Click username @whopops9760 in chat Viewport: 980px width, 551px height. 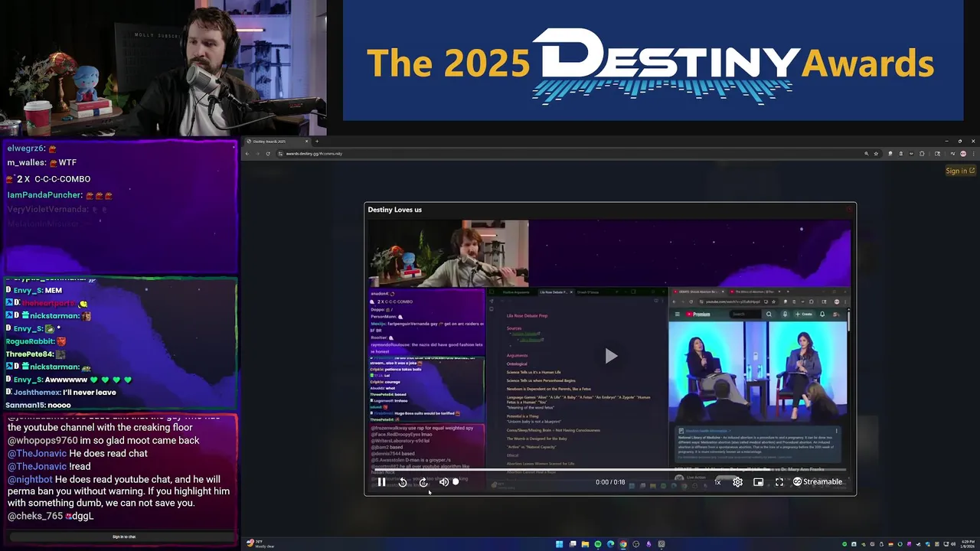coord(43,441)
